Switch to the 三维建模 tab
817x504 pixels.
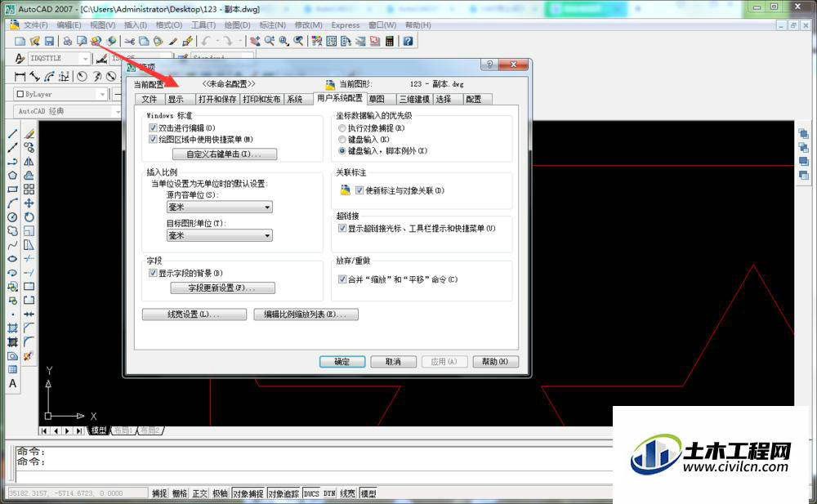[x=414, y=99]
